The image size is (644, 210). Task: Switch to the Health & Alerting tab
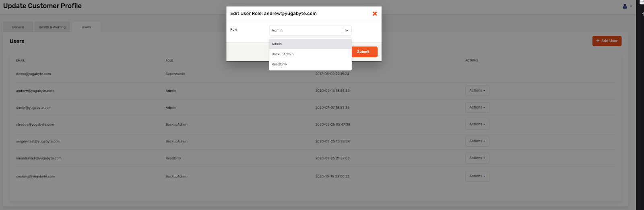tap(52, 27)
